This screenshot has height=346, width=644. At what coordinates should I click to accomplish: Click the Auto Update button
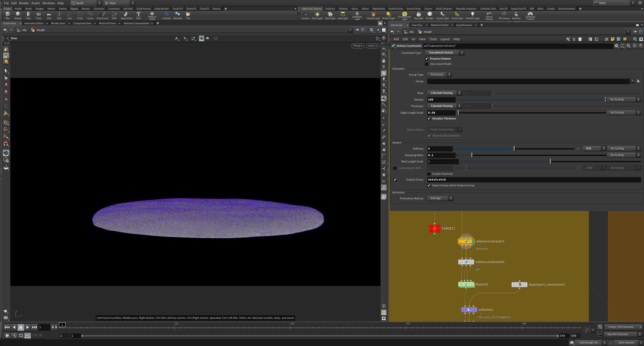pyautogui.click(x=626, y=342)
